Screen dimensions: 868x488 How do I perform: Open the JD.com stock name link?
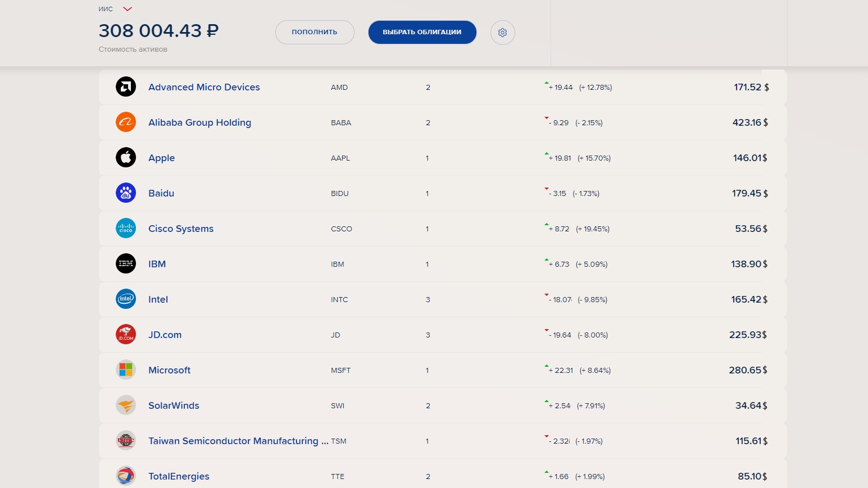[x=165, y=335]
